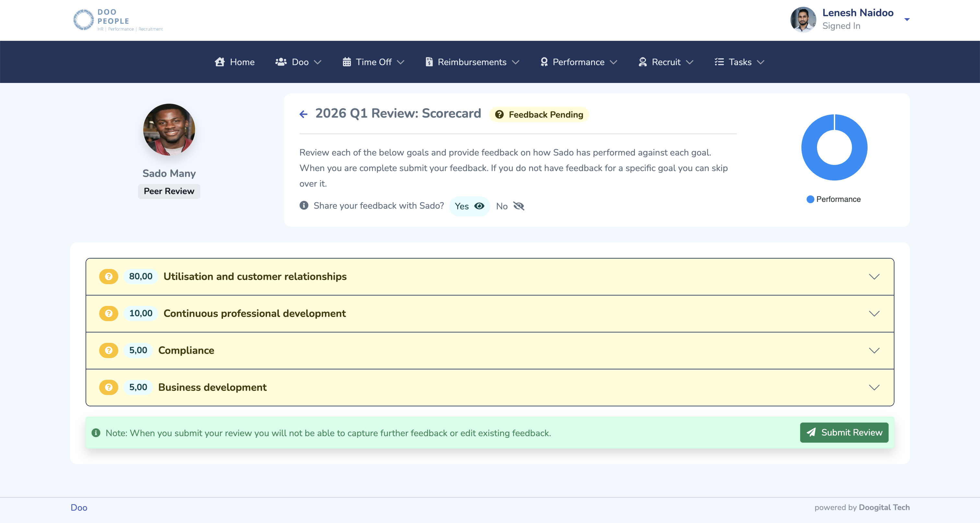
Task: Click the Reimbursements invoice icon
Action: click(429, 62)
